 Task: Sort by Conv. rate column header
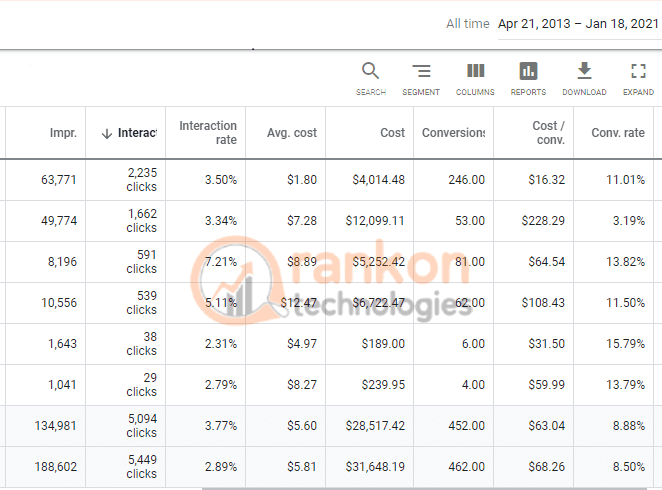click(x=618, y=133)
